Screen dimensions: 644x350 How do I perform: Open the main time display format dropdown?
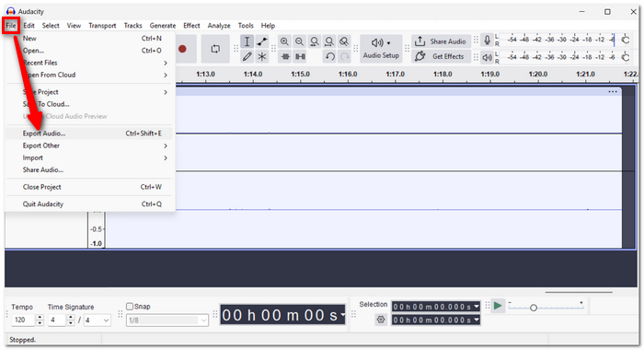click(342, 315)
